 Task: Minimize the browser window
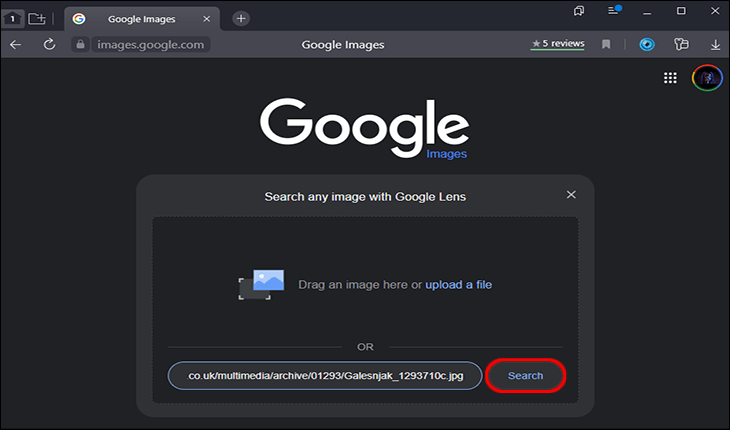[647, 11]
